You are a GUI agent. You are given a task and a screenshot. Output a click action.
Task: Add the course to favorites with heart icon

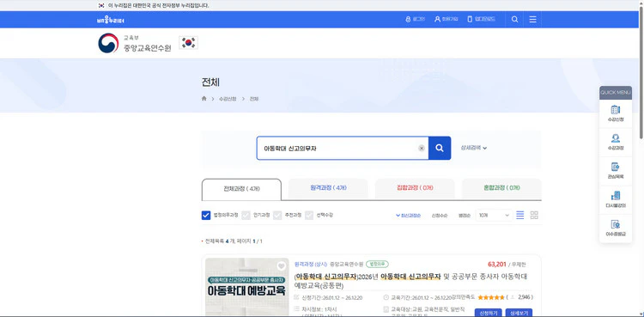(281, 266)
